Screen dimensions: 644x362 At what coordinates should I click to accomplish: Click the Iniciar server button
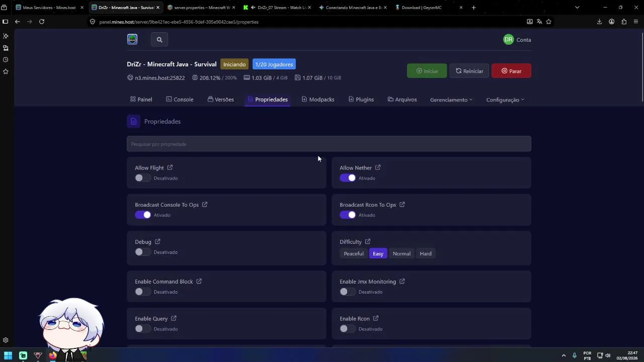pos(427,71)
